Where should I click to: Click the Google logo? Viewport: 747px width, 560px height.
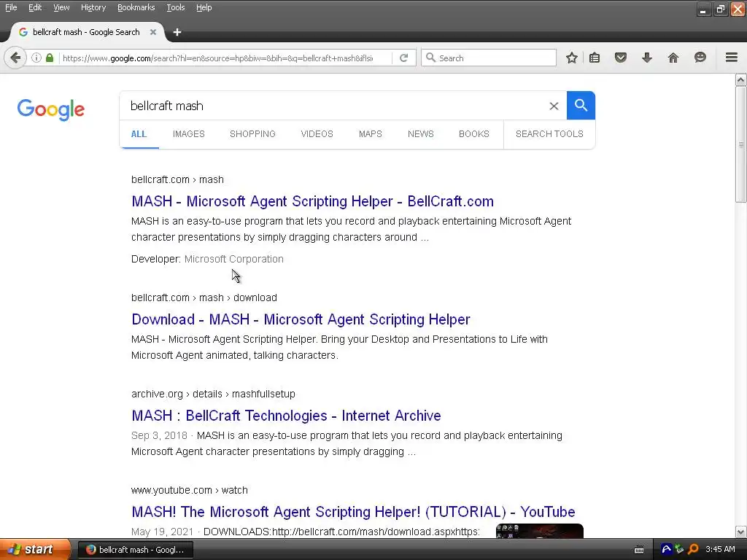(51, 109)
